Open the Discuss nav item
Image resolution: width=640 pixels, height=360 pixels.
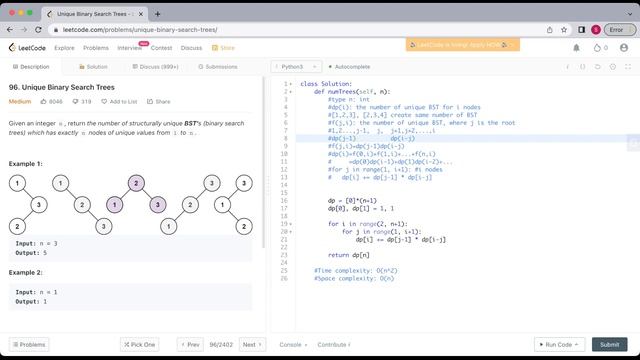[191, 48]
